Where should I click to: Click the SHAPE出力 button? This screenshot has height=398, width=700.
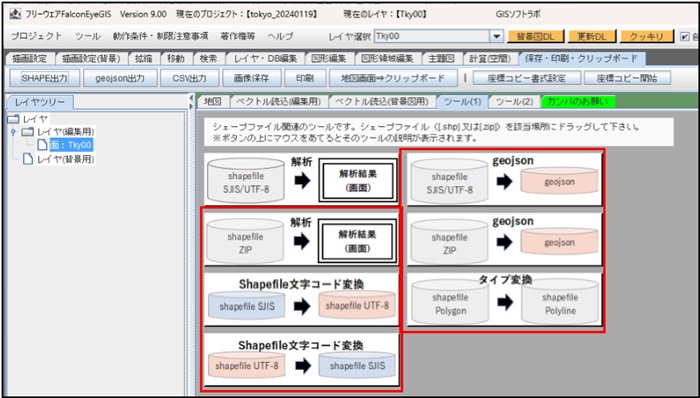click(x=45, y=78)
